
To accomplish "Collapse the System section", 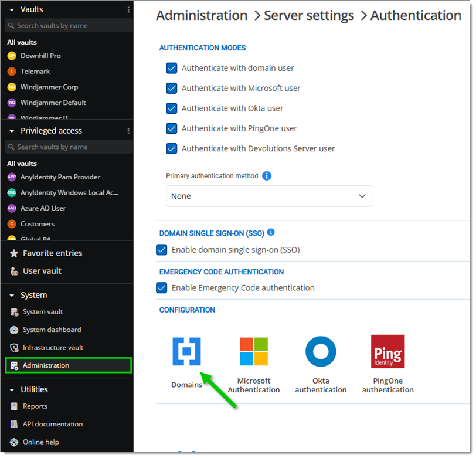I will tap(12, 296).
